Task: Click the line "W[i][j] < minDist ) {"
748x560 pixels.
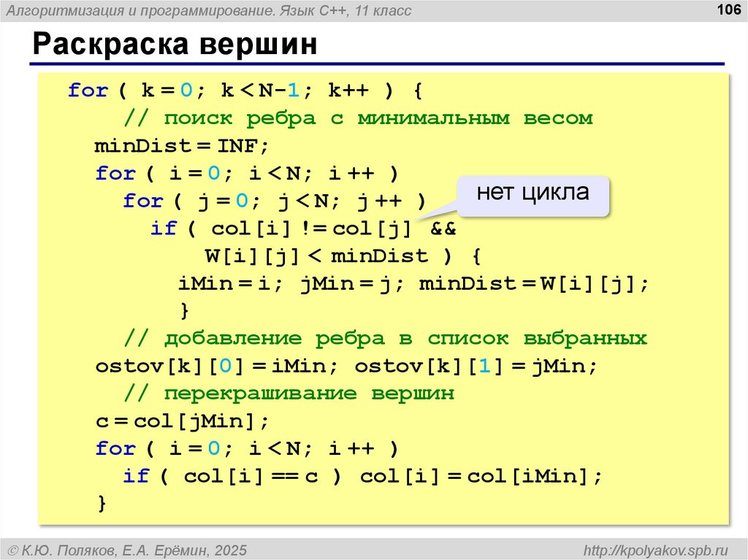Action: (x=343, y=256)
